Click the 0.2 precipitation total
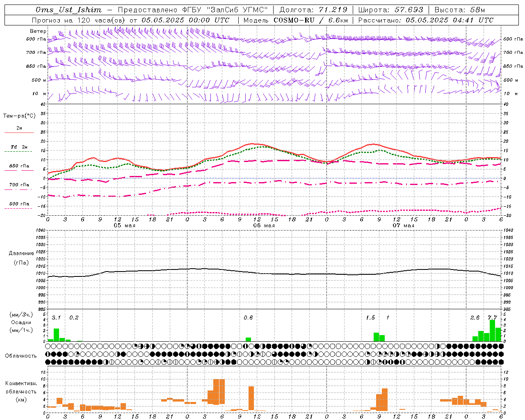 pyautogui.click(x=74, y=318)
